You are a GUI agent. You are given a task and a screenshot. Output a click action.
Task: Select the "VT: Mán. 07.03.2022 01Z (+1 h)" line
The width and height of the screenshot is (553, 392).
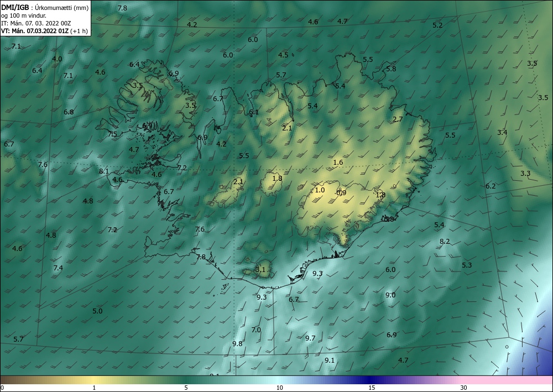44,30
